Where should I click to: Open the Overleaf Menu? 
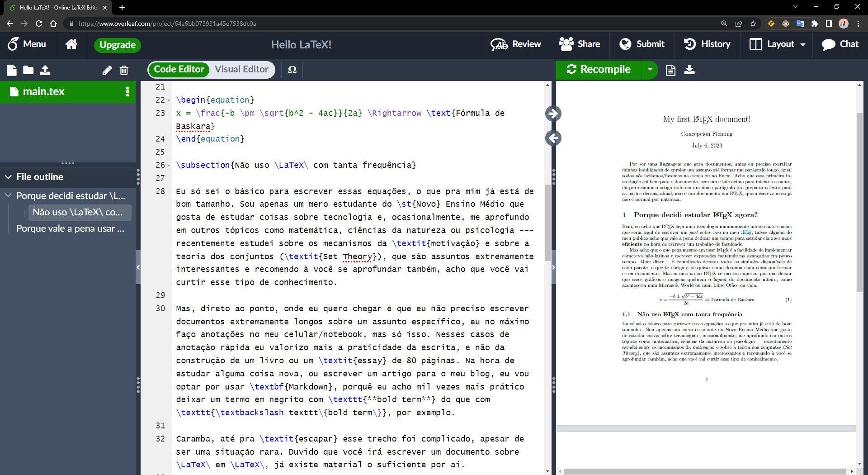[x=27, y=44]
